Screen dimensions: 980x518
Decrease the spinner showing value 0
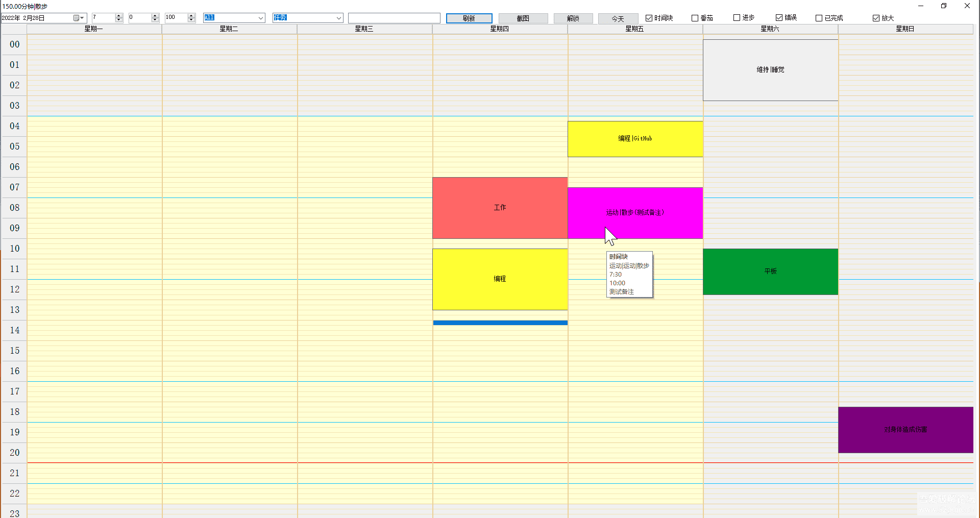pos(155,20)
